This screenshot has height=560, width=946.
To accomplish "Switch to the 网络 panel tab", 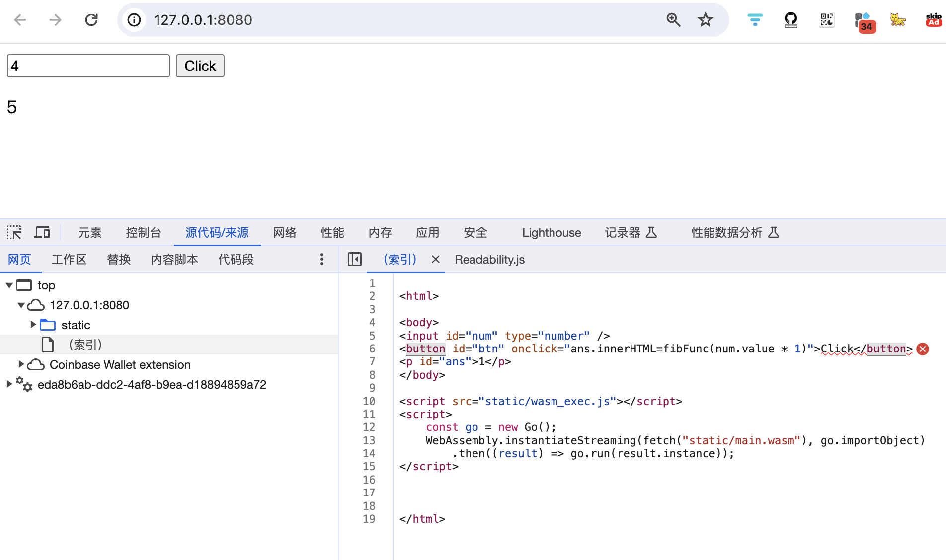I will click(285, 233).
